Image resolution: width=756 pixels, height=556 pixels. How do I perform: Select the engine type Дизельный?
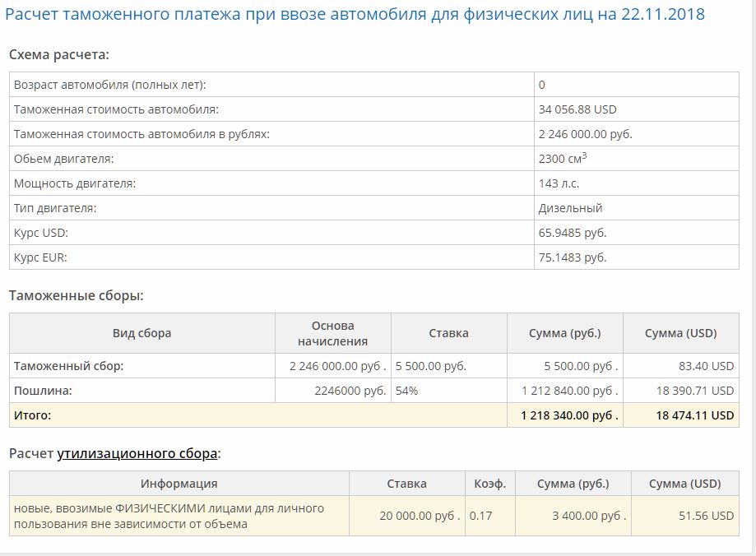click(570, 208)
